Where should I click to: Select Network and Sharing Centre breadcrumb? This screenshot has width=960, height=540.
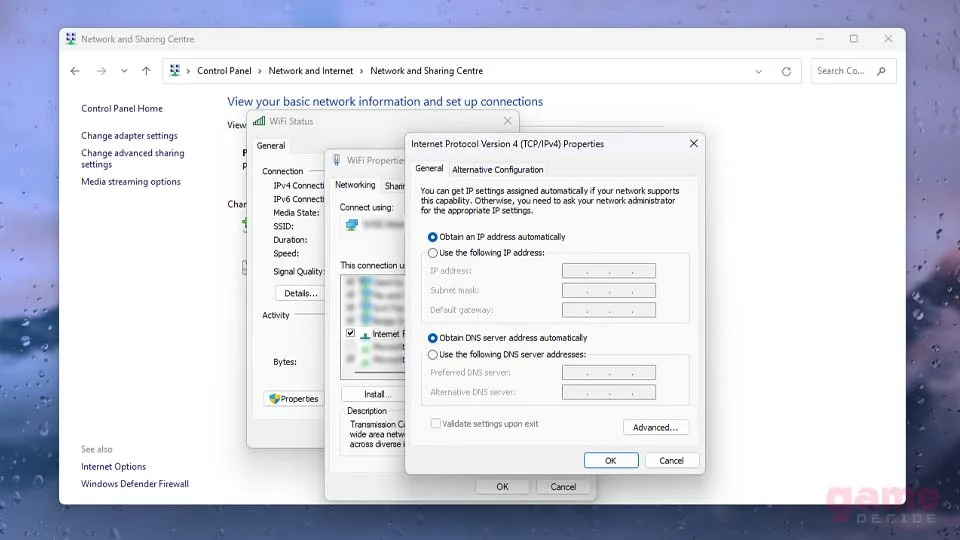426,71
